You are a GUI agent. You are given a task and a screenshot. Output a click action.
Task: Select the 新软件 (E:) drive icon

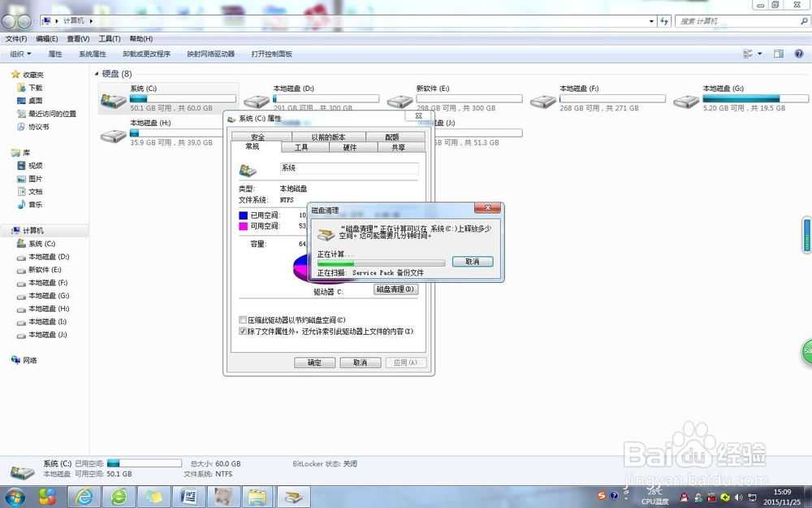(x=400, y=101)
